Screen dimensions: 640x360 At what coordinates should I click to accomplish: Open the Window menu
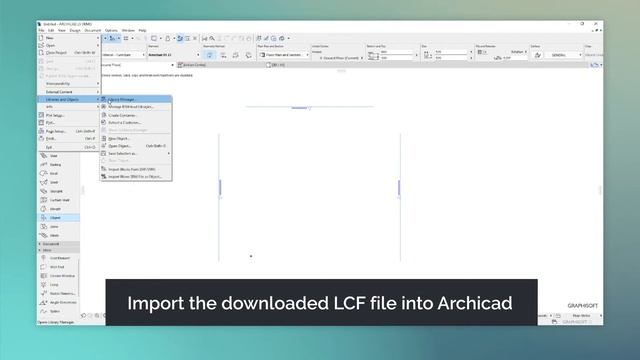(x=128, y=31)
